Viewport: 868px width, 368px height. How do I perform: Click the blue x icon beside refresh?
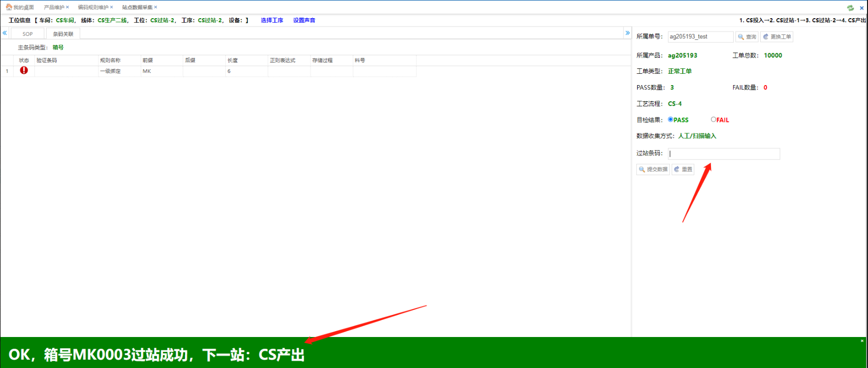click(862, 7)
